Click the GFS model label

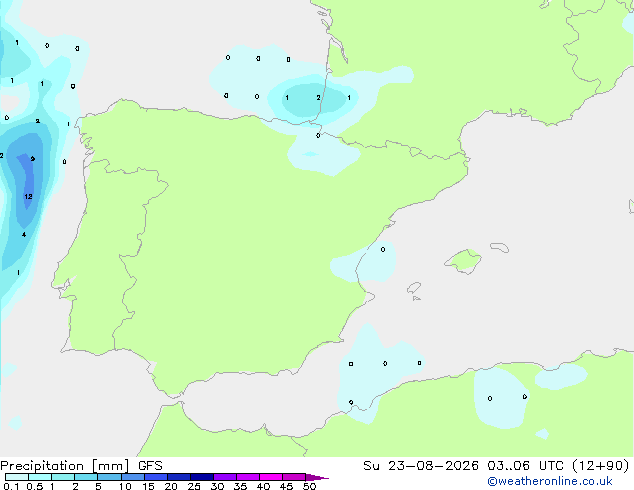click(150, 466)
